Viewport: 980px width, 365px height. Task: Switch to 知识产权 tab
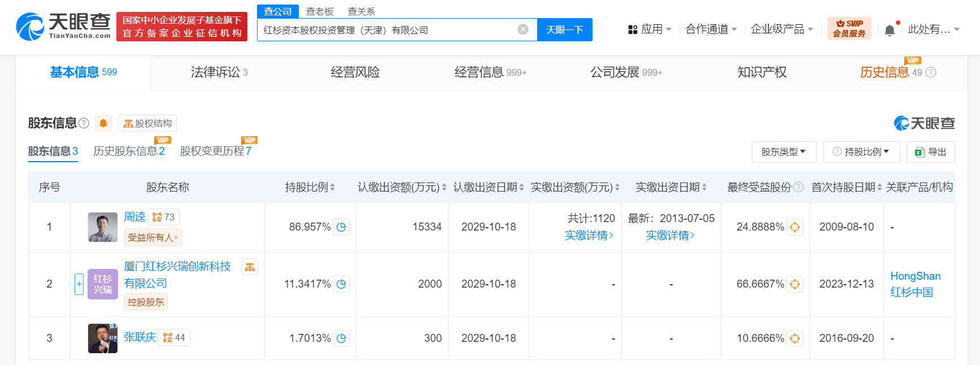pos(762,72)
